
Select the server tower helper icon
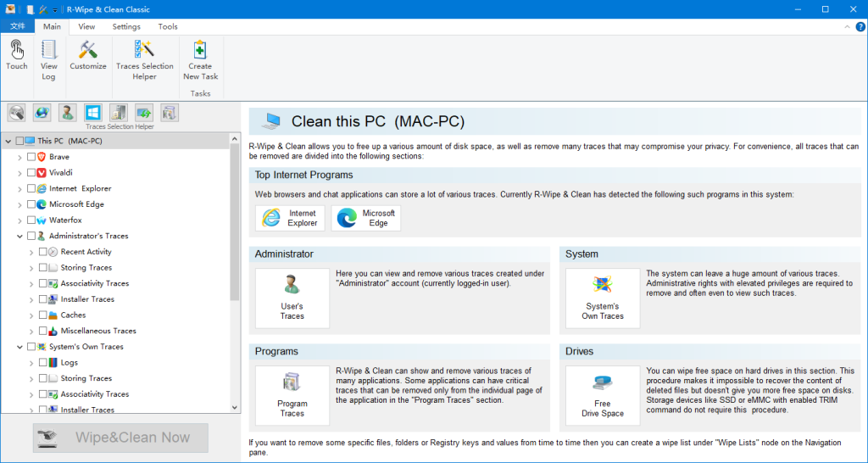pos(119,113)
